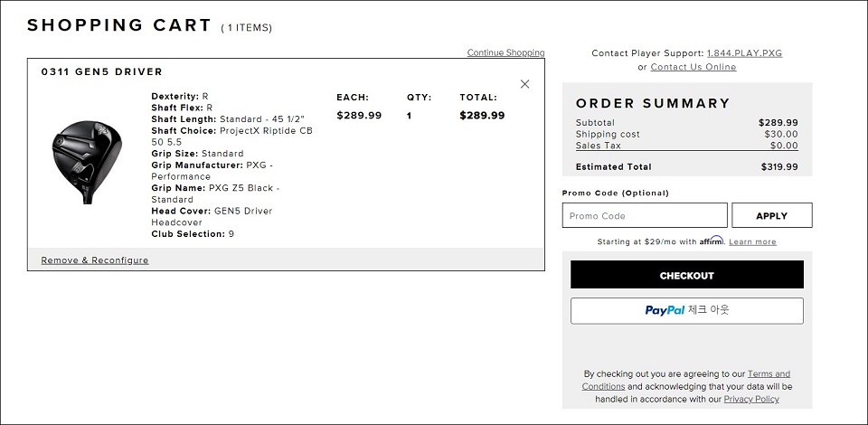Open the Terms and Conditions link
The height and width of the screenshot is (425, 868).
click(769, 374)
